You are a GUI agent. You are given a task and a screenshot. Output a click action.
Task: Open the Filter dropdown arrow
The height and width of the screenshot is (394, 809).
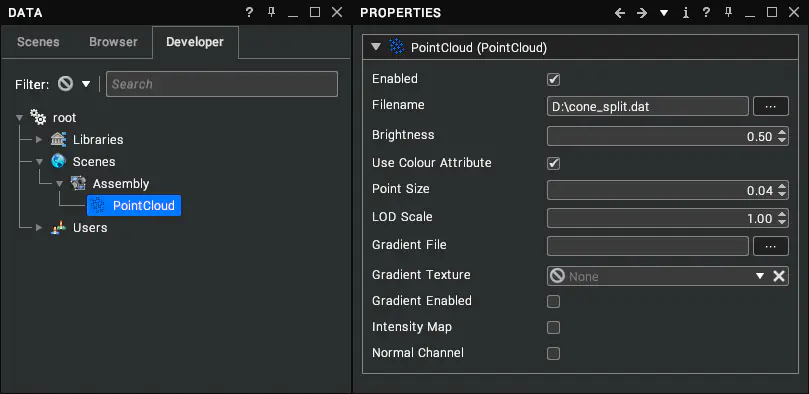(x=86, y=84)
